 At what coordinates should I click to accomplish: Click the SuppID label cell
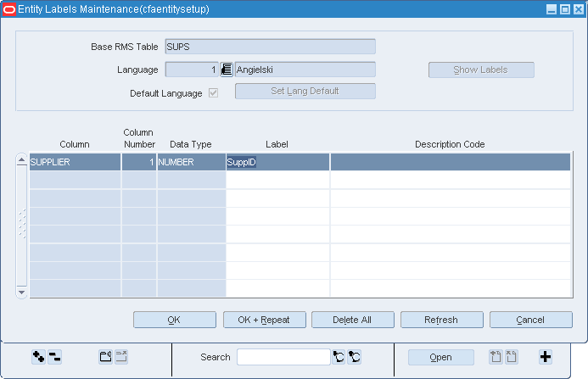277,162
